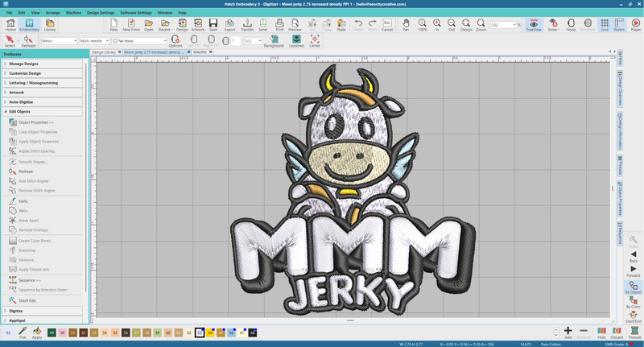Click the Open design icon
644x347 pixels.
pyautogui.click(x=149, y=25)
